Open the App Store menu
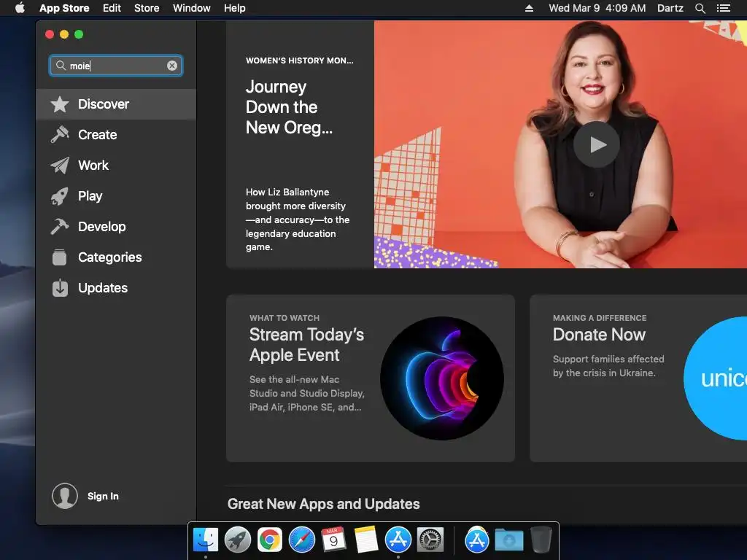This screenshot has height=560, width=747. pos(64,8)
